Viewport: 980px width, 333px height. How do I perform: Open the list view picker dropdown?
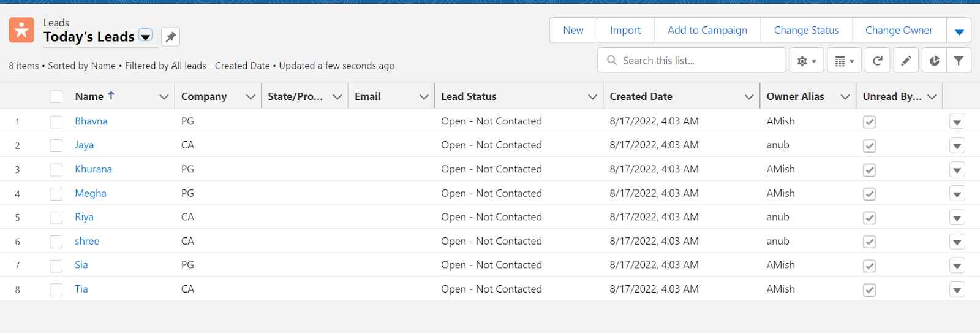pos(145,37)
